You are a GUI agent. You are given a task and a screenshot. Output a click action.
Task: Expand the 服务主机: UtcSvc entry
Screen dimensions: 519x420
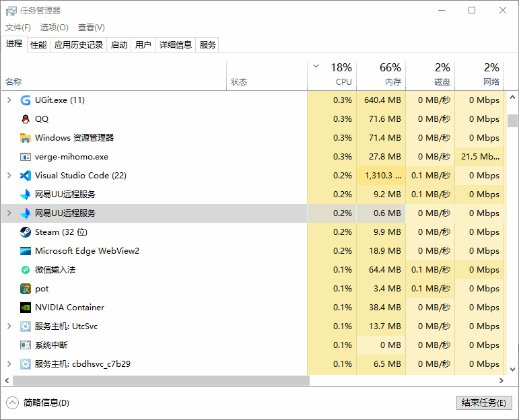click(x=9, y=326)
